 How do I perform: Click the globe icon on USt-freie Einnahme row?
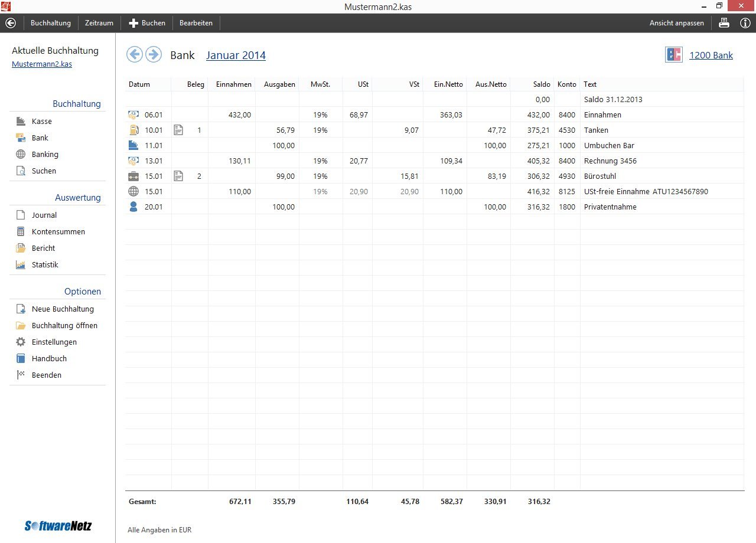(133, 191)
